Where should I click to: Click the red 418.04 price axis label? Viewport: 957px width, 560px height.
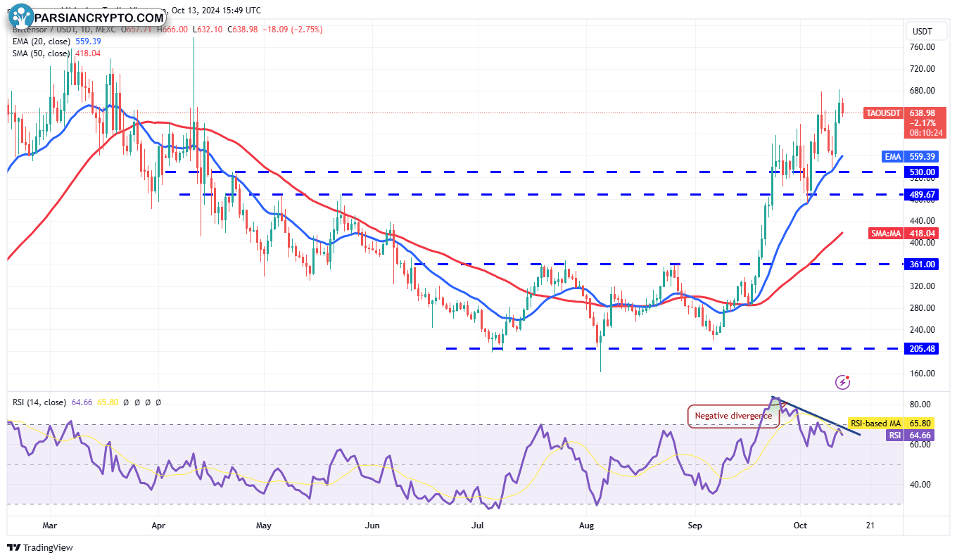coord(923,234)
